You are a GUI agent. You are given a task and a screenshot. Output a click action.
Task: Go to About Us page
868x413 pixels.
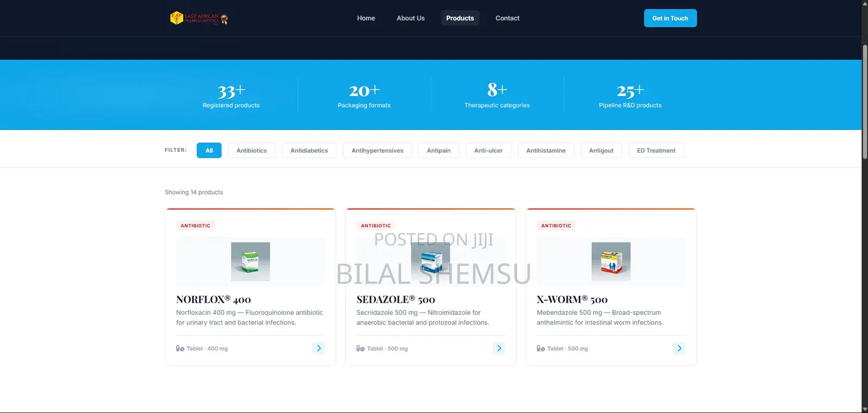tap(410, 18)
